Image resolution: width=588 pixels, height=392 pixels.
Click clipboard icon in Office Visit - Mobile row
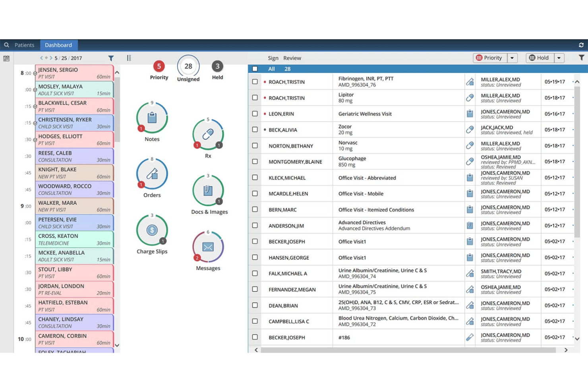[x=470, y=193]
